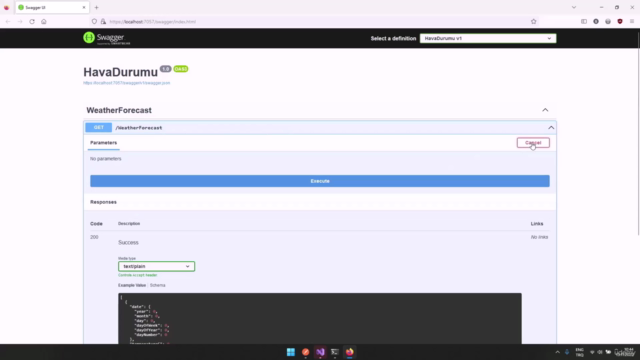
Task: Reload the Swagger page
Action: click(x=32, y=22)
